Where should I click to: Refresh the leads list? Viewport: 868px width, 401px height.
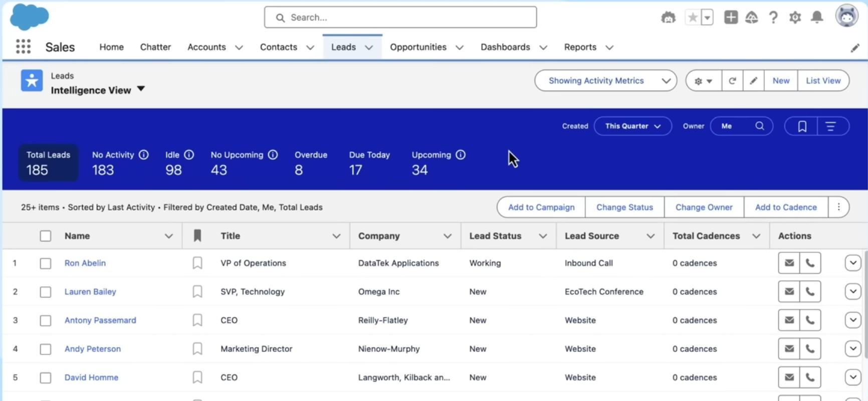click(732, 81)
